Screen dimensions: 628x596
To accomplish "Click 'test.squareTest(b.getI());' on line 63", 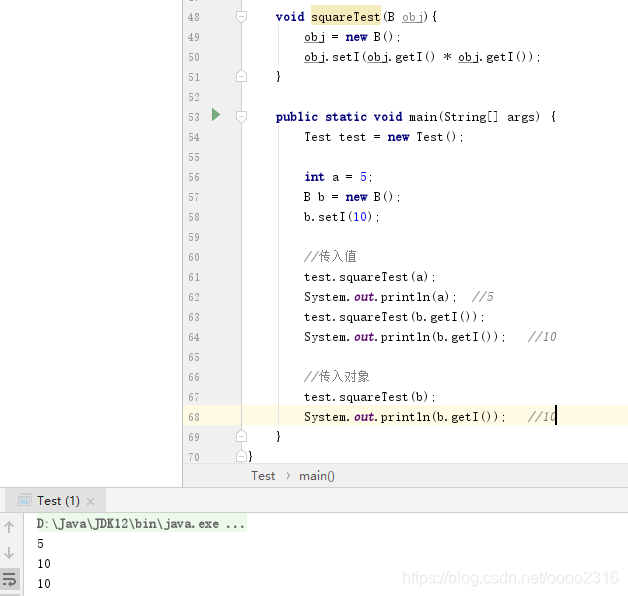I will [394, 317].
